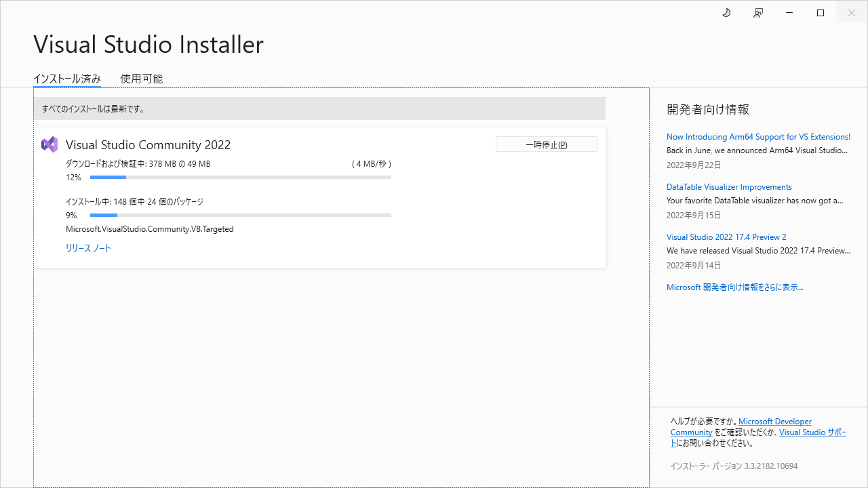Screen dimensions: 868x488
Task: Click the download progress bar at 12%
Action: point(241,178)
